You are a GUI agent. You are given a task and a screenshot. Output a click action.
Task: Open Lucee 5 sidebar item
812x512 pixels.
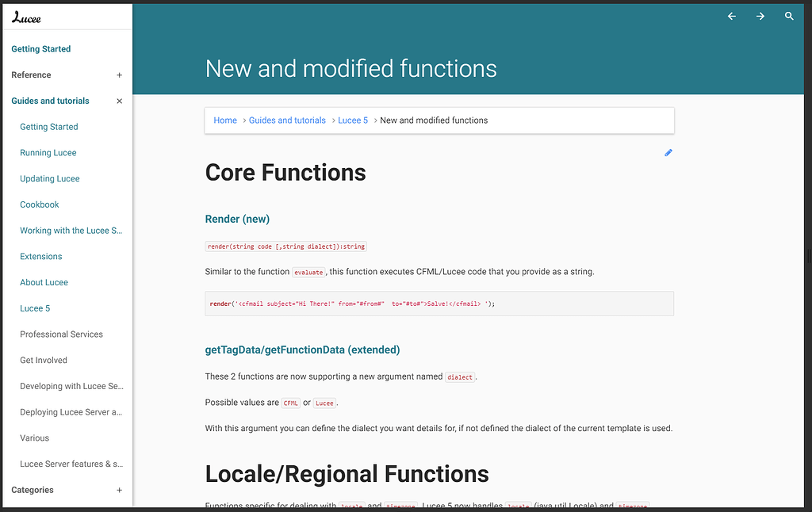pos(35,308)
